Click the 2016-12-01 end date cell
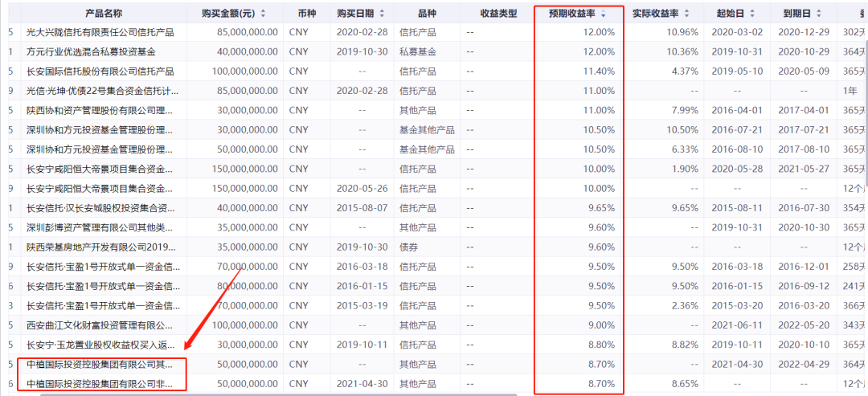Image resolution: width=868 pixels, height=396 pixels. point(804,267)
